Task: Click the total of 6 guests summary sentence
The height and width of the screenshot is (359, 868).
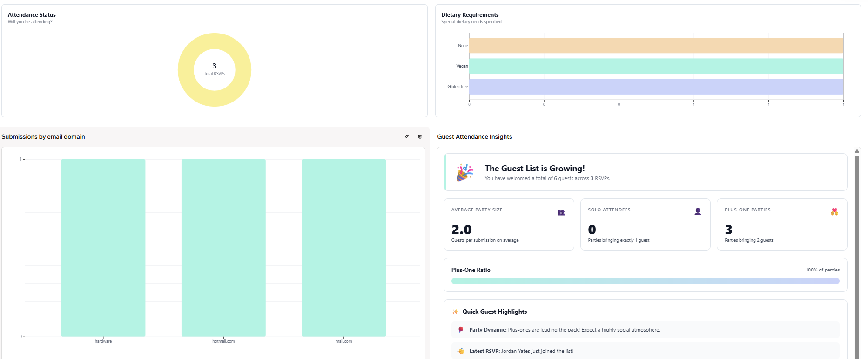Action: [x=547, y=179]
